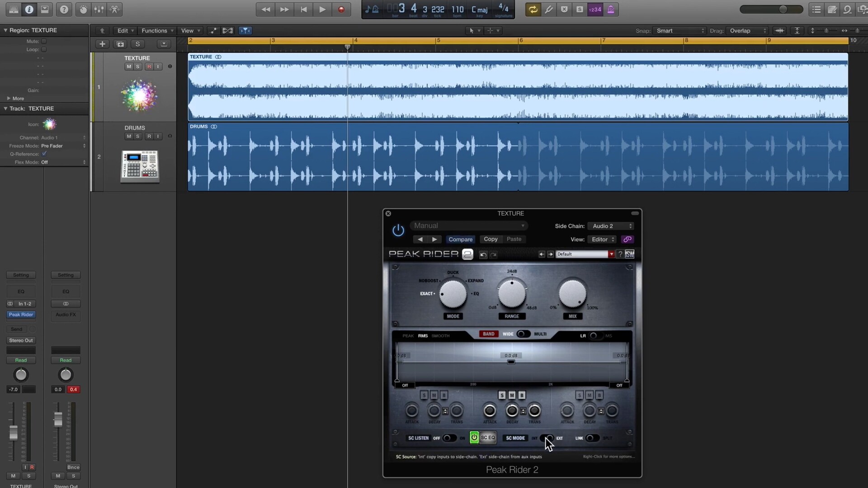Toggle the Cycle mode button
The image size is (868, 488).
(x=533, y=9)
